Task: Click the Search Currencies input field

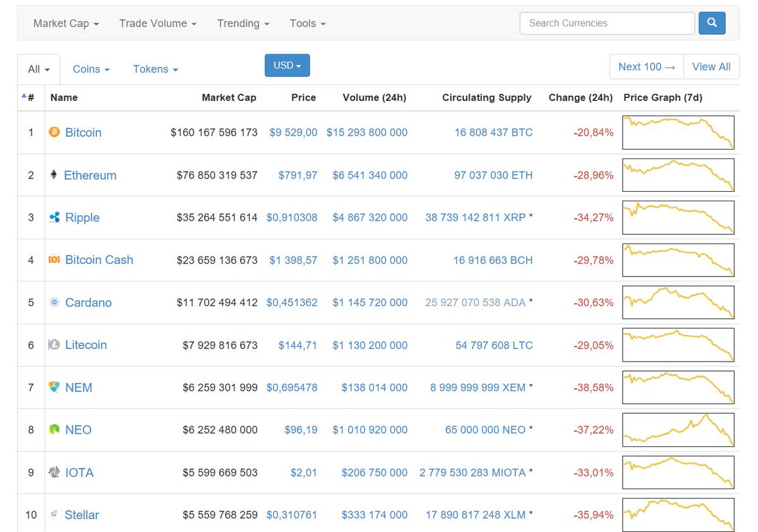Action: coord(607,23)
